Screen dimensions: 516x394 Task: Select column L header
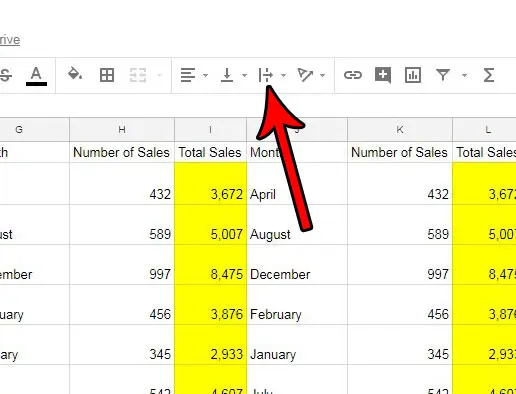pos(484,129)
